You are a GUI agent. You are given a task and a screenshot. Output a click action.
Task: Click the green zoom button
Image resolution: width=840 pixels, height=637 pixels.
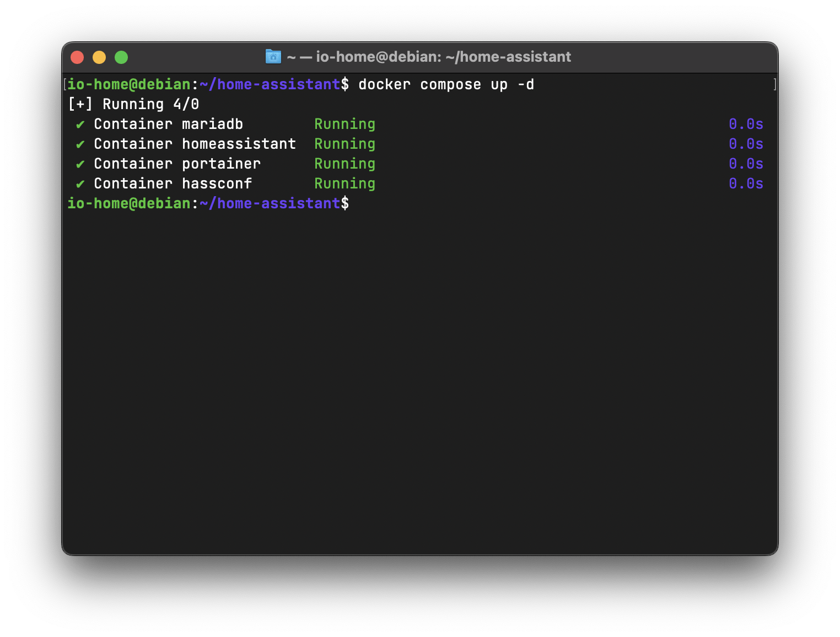121,57
